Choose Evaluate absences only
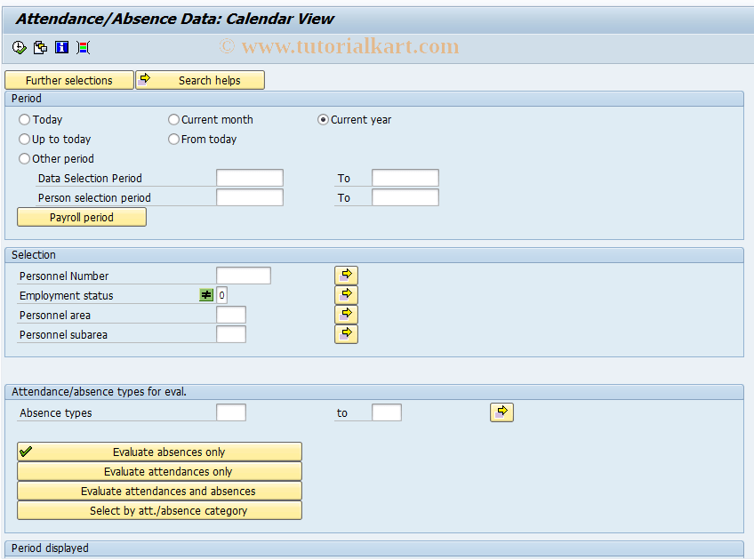 click(160, 452)
